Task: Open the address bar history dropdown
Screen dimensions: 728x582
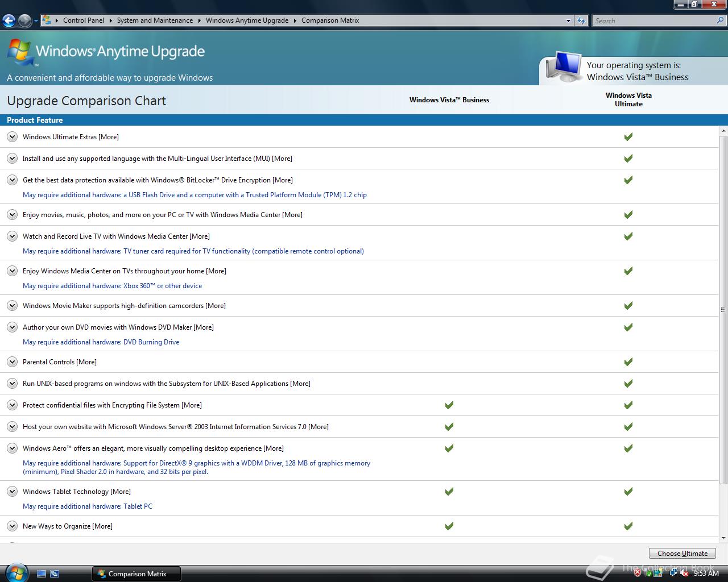Action: pyautogui.click(x=568, y=20)
